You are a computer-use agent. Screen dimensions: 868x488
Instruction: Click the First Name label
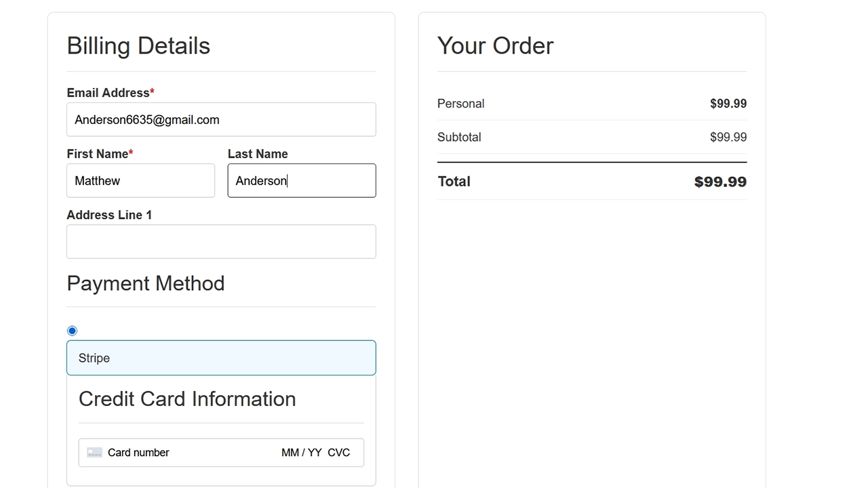point(98,154)
